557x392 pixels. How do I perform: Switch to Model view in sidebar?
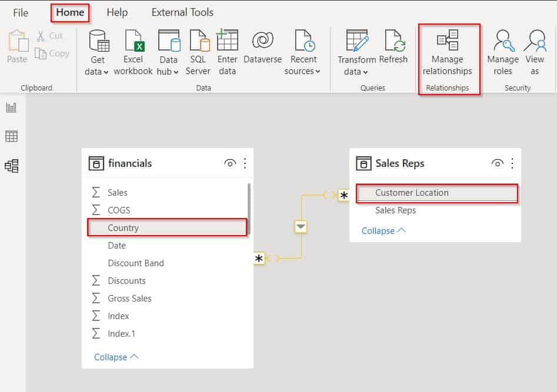point(12,166)
